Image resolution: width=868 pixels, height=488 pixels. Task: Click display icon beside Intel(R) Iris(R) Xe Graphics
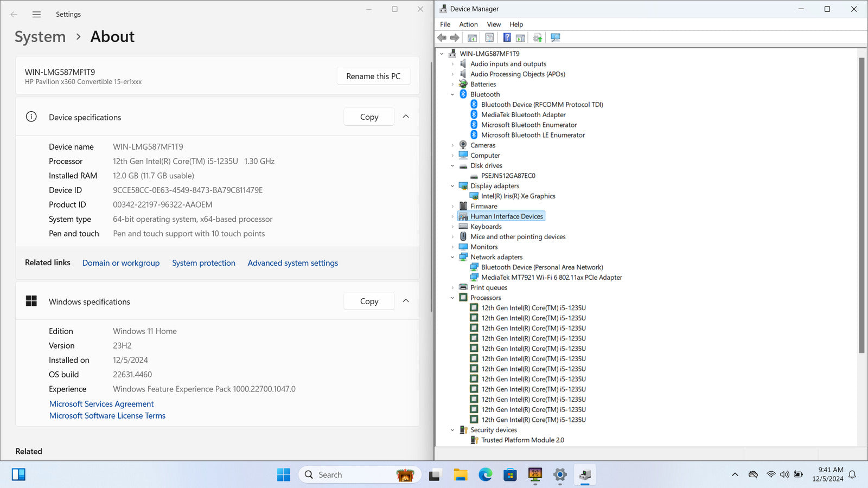[x=474, y=196]
